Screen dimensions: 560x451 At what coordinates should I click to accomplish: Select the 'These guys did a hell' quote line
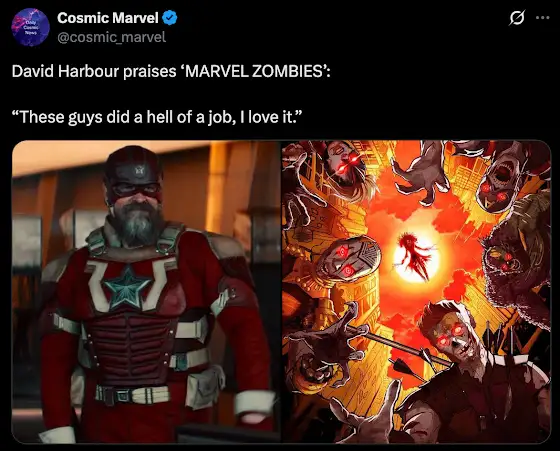(x=157, y=117)
